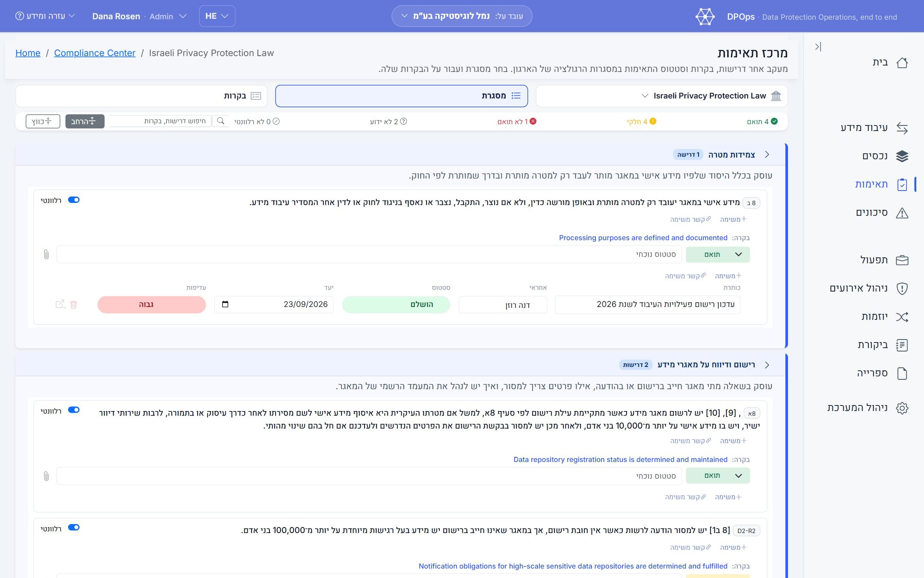Open ניהול אירועים shield icon
Screen dimensions: 924x578
[x=902, y=289]
